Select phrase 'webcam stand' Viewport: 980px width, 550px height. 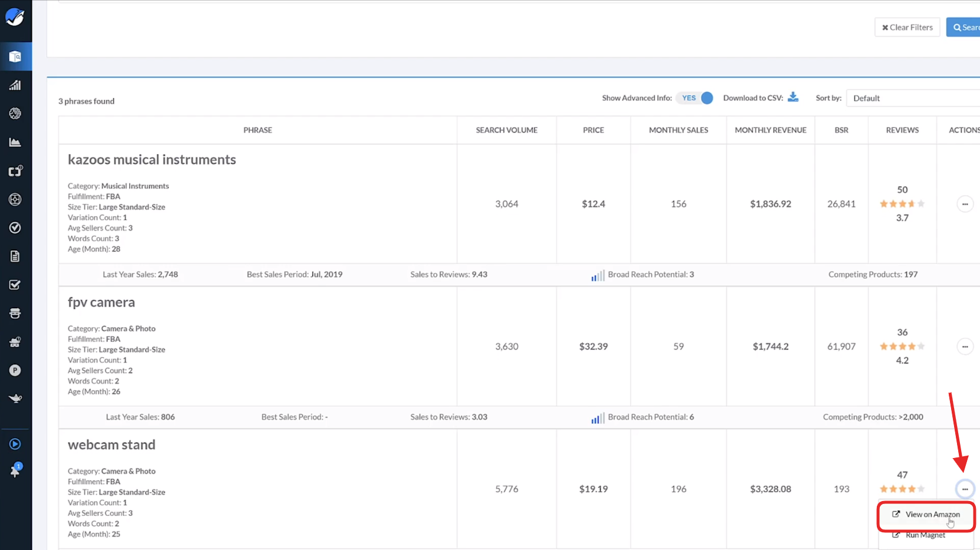pos(111,445)
